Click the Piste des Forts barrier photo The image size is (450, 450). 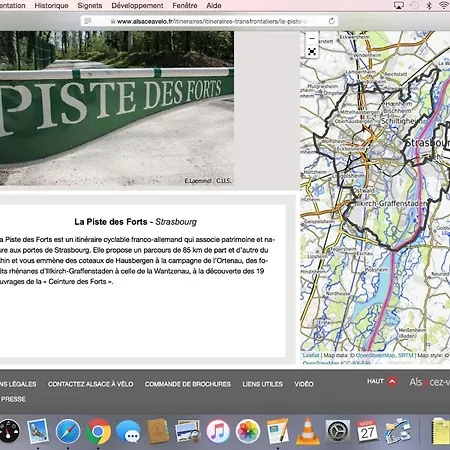click(117, 108)
